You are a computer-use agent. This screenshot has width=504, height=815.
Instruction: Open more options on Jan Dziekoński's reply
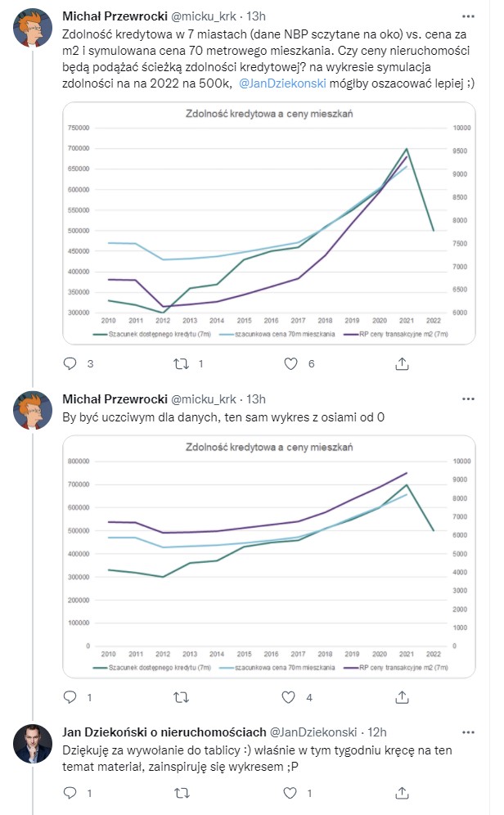[466, 730]
